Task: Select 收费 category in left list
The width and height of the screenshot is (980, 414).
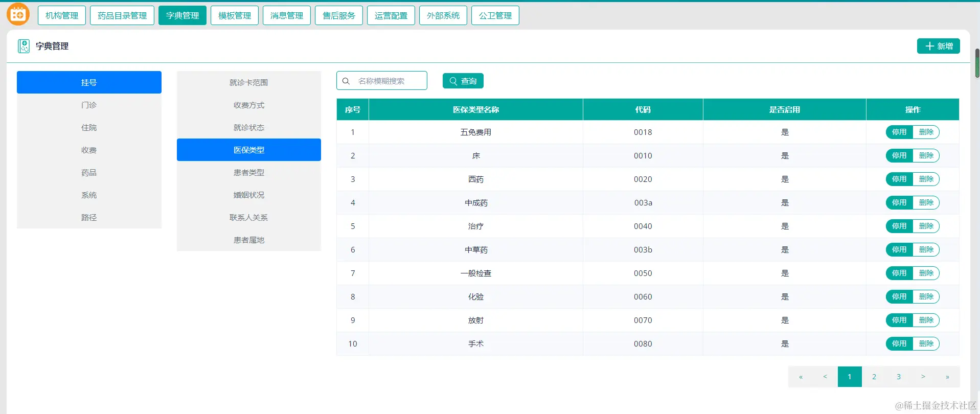Action: tap(89, 150)
